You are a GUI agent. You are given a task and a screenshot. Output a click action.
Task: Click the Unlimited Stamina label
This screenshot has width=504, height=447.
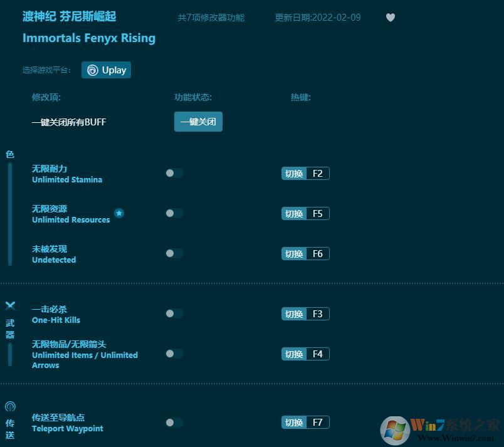(x=67, y=180)
